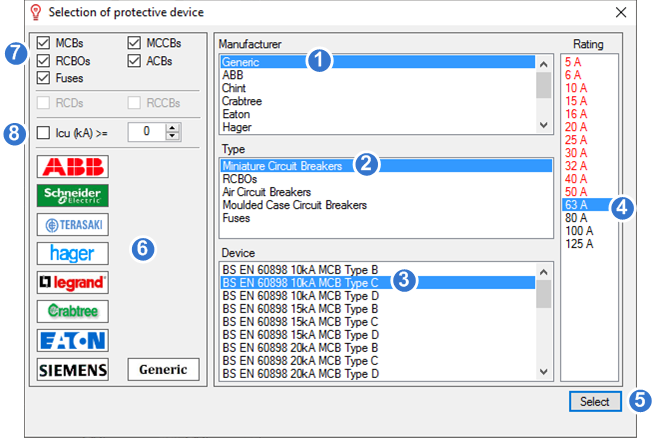Select Eaton in Manufacturer list
654x438 pixels.
pos(378,114)
